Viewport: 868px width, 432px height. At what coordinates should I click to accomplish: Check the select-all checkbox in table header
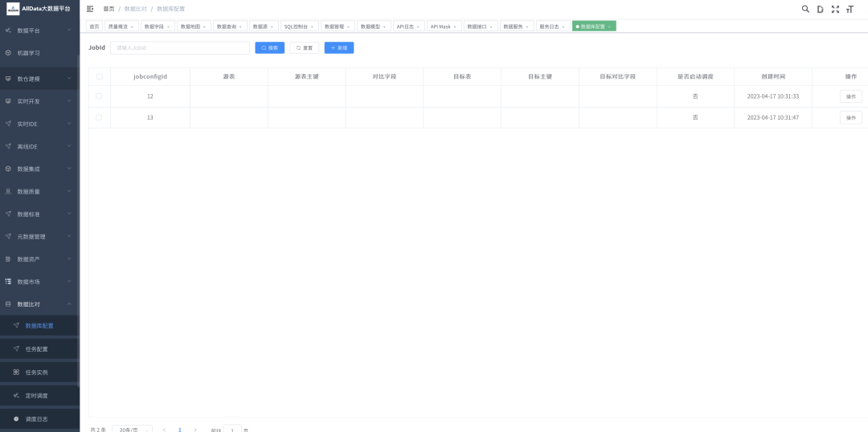coord(100,76)
